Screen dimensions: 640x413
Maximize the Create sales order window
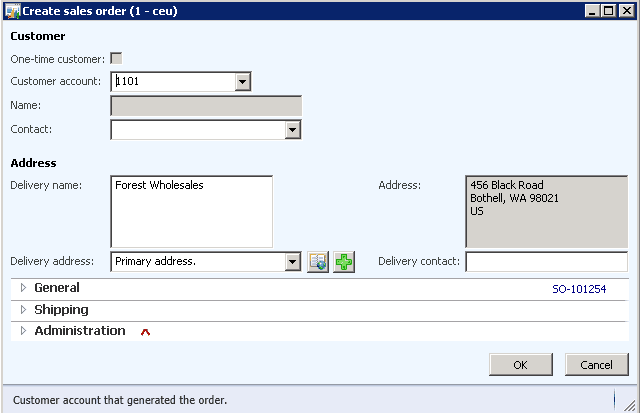point(608,11)
